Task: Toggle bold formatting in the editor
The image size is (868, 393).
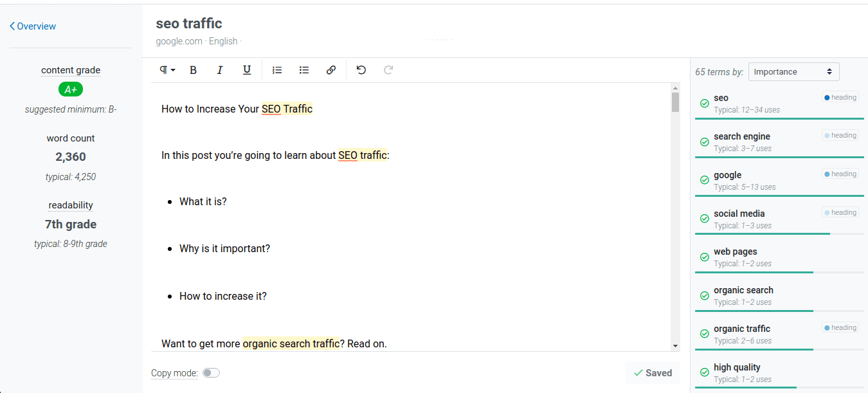Action: click(x=193, y=69)
